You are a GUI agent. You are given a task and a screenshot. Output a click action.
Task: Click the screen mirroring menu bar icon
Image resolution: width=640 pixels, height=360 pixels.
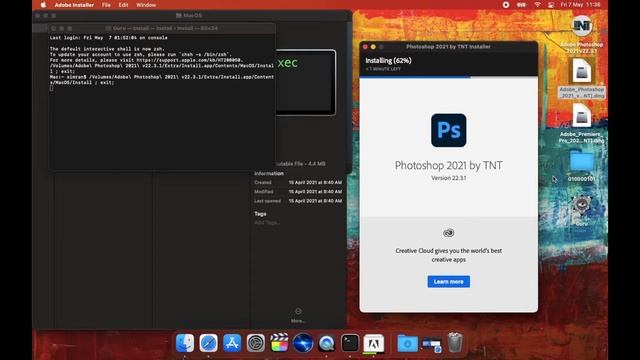(551, 5)
